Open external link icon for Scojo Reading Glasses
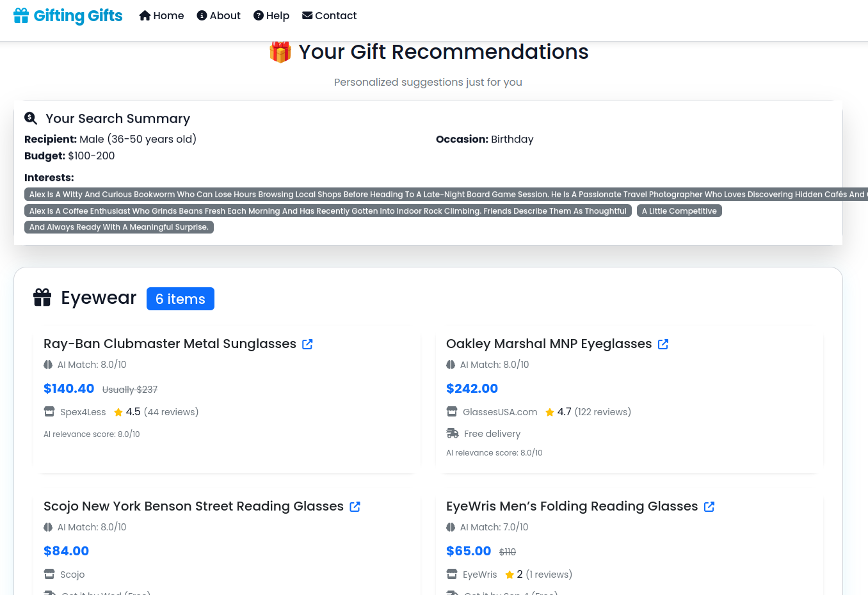Viewport: 868px width, 595px height. 355,507
